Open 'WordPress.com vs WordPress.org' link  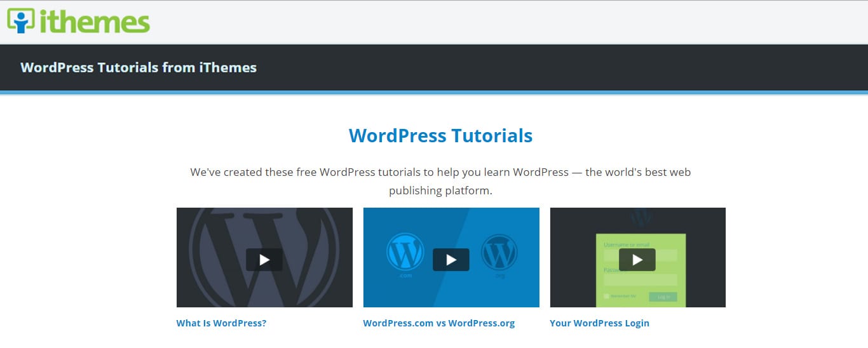[439, 323]
